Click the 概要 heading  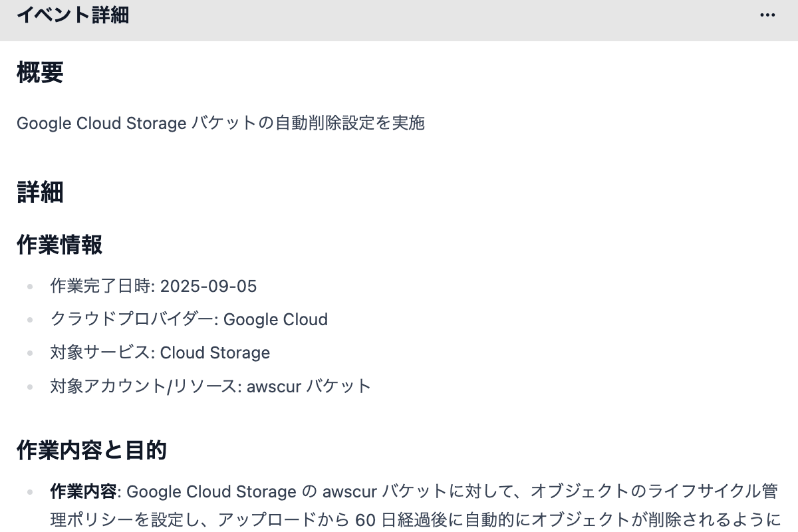40,73
